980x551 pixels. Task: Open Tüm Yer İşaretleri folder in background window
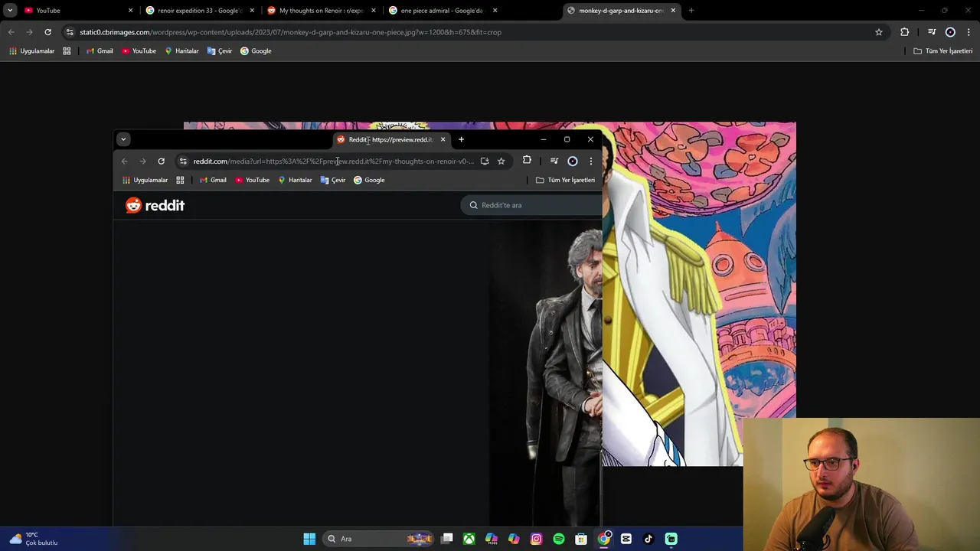coord(943,51)
